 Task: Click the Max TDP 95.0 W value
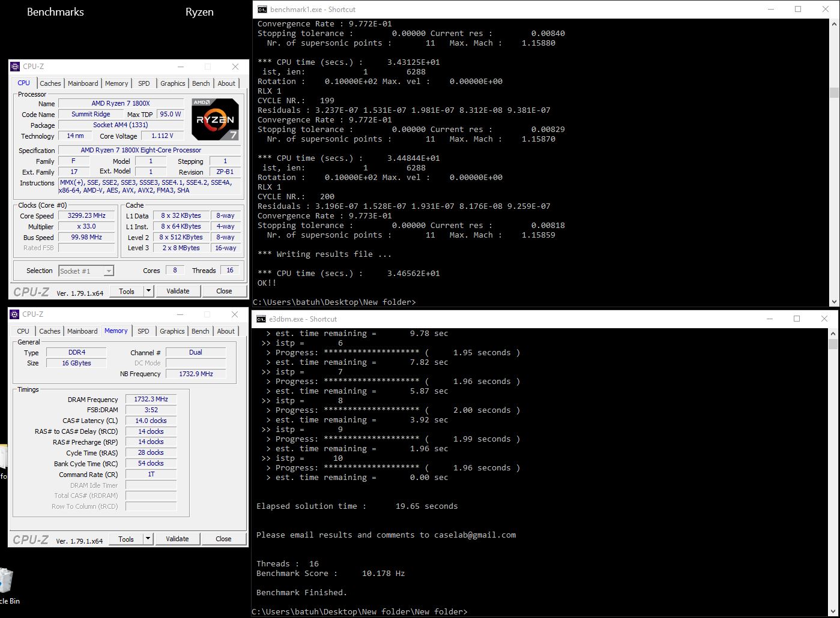coord(170,115)
